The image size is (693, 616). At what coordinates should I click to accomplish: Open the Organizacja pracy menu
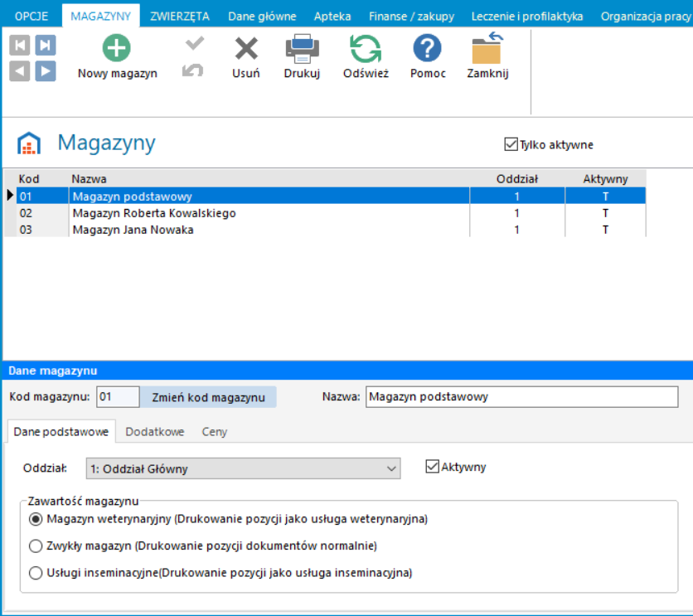pyautogui.click(x=646, y=17)
